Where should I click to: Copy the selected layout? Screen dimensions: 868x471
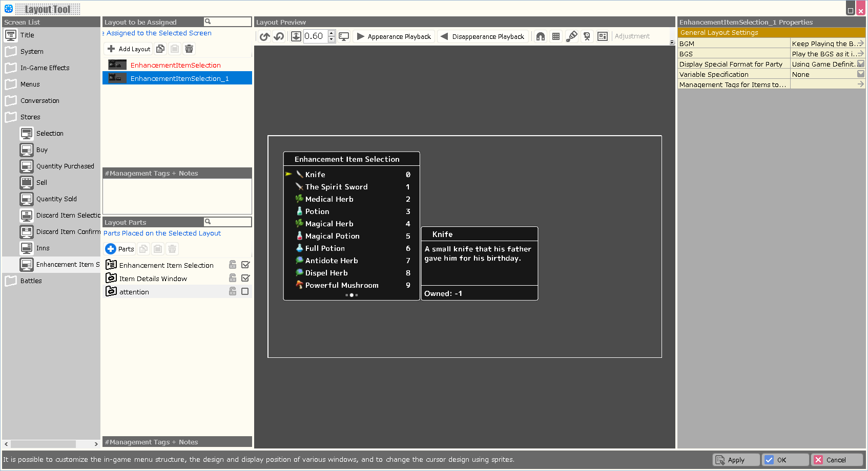click(160, 49)
